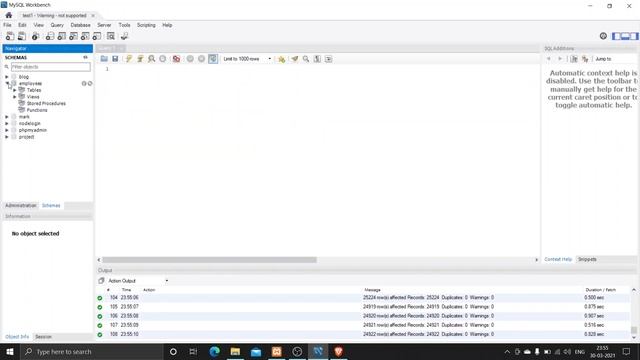Switch to the Administration tab

tap(21, 205)
